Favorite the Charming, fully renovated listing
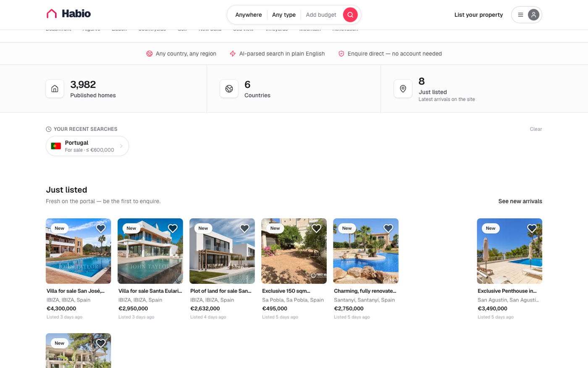588x368 pixels. point(388,228)
